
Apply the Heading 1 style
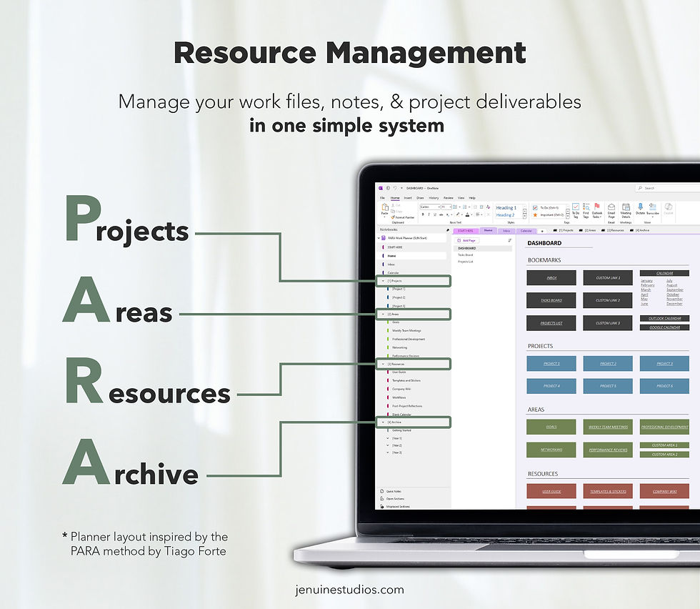(506, 208)
